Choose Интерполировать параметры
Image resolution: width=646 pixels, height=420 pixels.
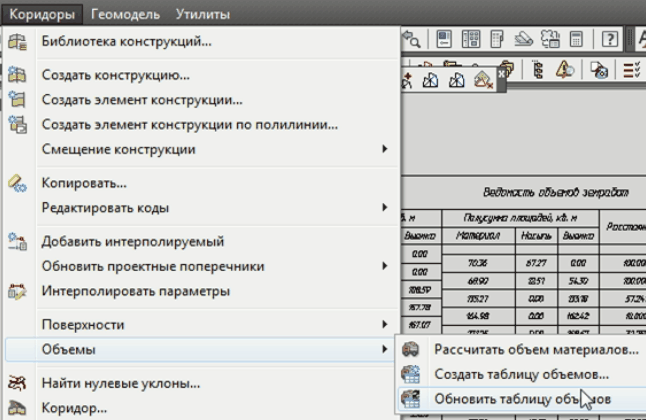tap(135, 291)
